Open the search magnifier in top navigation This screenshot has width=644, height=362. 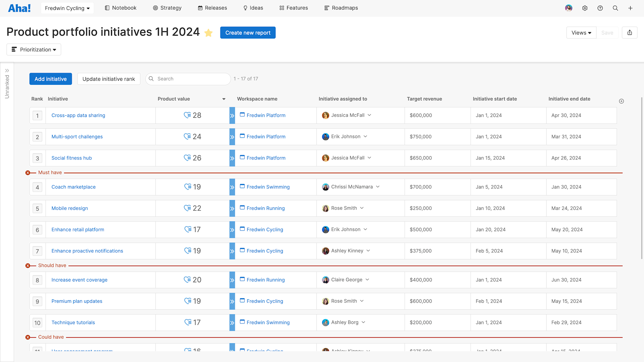(x=615, y=8)
